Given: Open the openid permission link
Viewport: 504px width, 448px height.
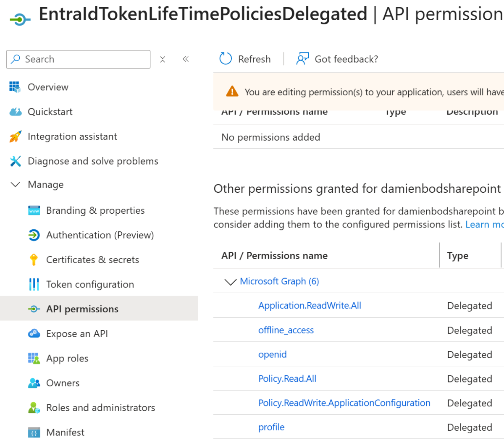Looking at the screenshot, I should (x=273, y=354).
